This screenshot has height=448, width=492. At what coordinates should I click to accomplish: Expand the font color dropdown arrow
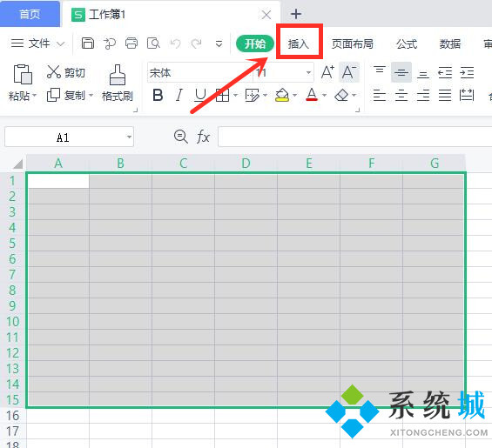[x=325, y=95]
